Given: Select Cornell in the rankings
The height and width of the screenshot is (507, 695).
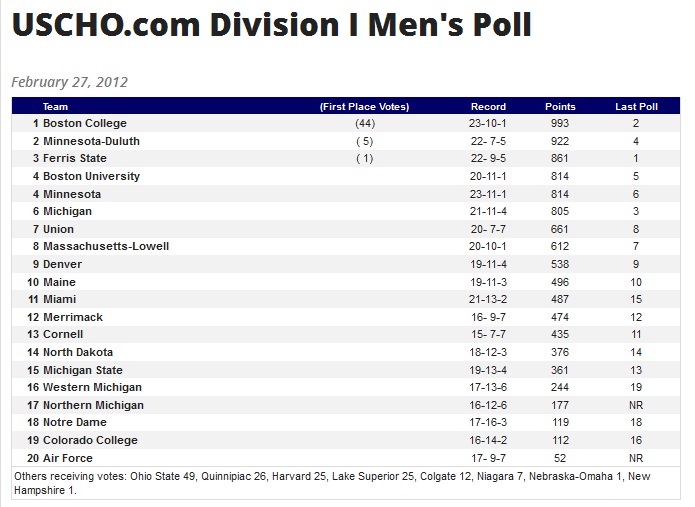Looking at the screenshot, I should pos(63,334).
